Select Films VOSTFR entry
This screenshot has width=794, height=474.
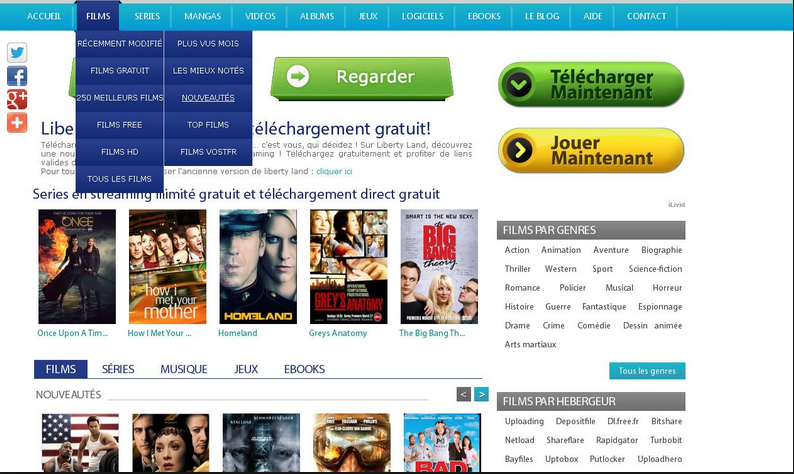[x=208, y=152]
